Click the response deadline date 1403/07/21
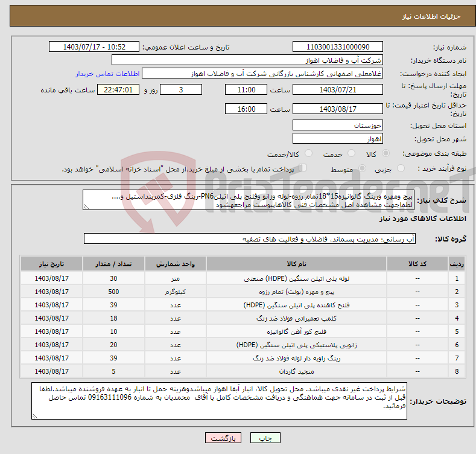The height and width of the screenshot is (454, 476). tap(338, 89)
